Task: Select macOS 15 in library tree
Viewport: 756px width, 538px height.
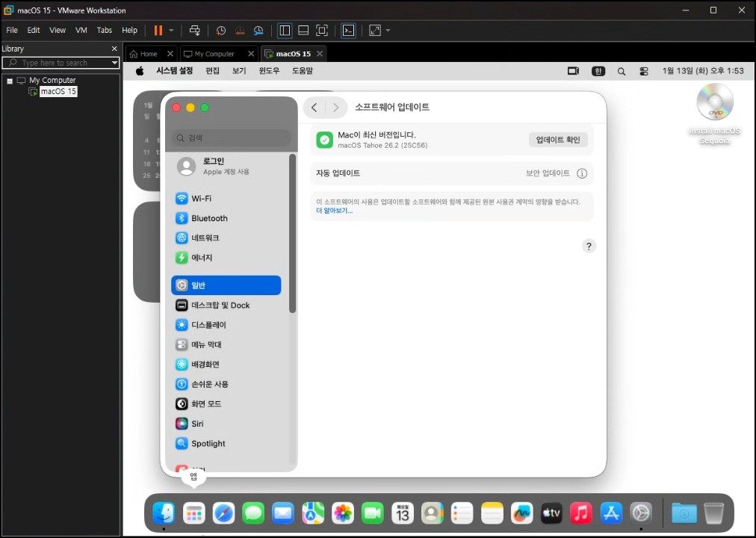Action: click(58, 92)
